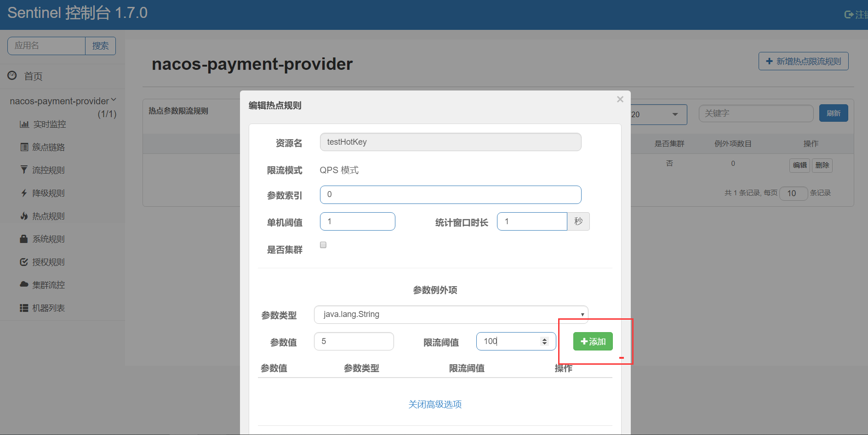The height and width of the screenshot is (435, 868).
Task: Click the bar chart icon for 实时监控
Action: pyautogui.click(x=24, y=124)
